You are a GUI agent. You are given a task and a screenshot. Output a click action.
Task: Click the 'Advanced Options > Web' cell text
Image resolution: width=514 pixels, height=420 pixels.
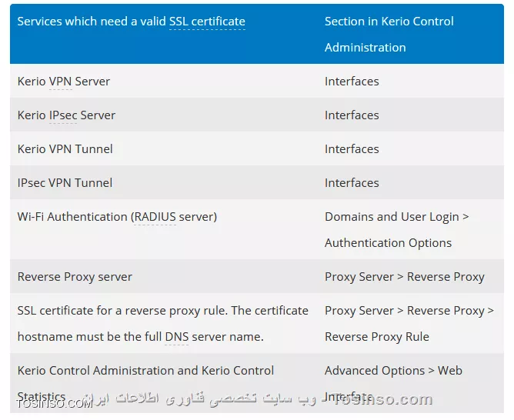point(393,371)
